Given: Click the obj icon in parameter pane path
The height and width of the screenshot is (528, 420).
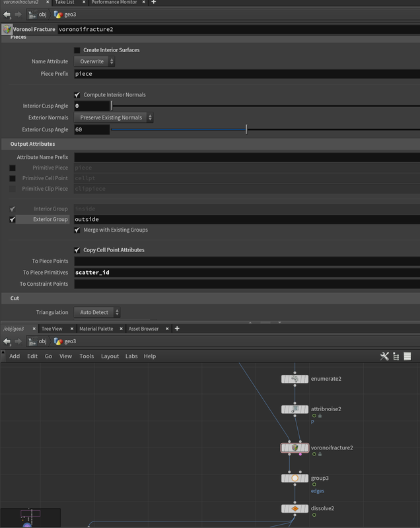Looking at the screenshot, I should pyautogui.click(x=32, y=15).
